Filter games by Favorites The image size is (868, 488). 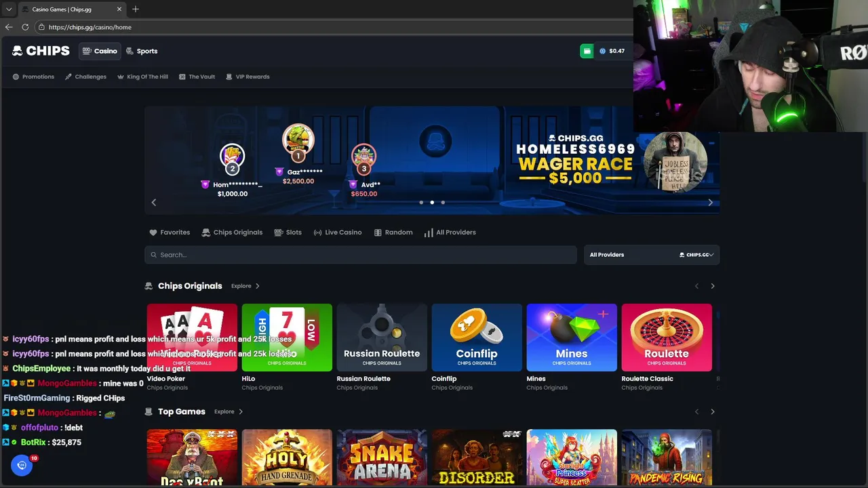(170, 232)
